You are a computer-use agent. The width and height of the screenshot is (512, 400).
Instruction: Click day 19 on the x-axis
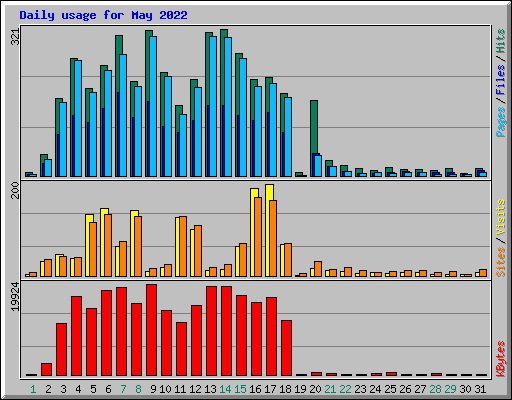(300, 389)
